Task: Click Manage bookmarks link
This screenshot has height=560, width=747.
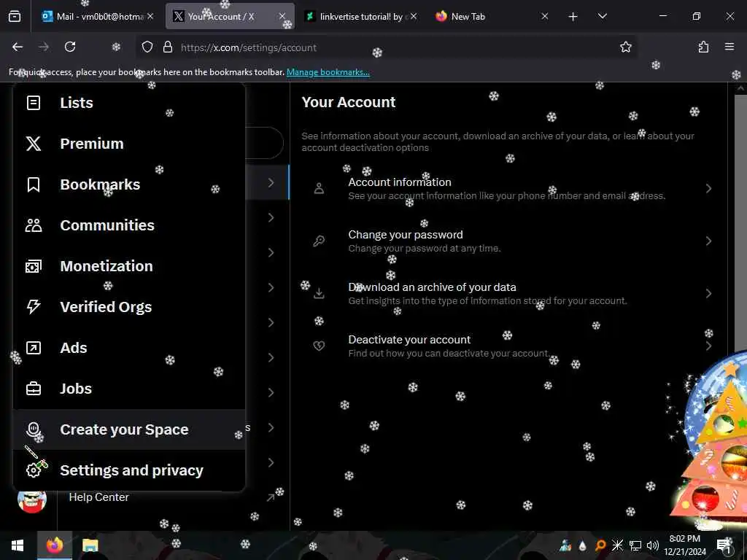Action: click(328, 72)
